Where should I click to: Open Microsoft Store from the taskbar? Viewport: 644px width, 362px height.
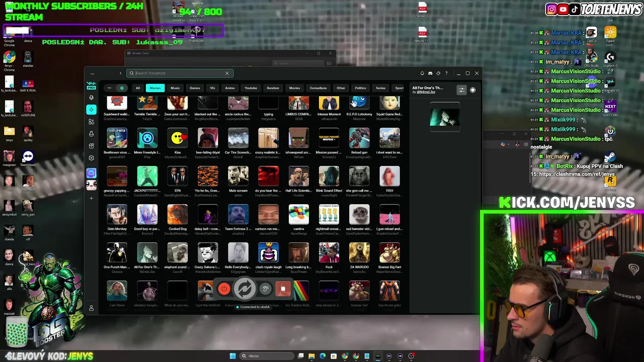334,356
